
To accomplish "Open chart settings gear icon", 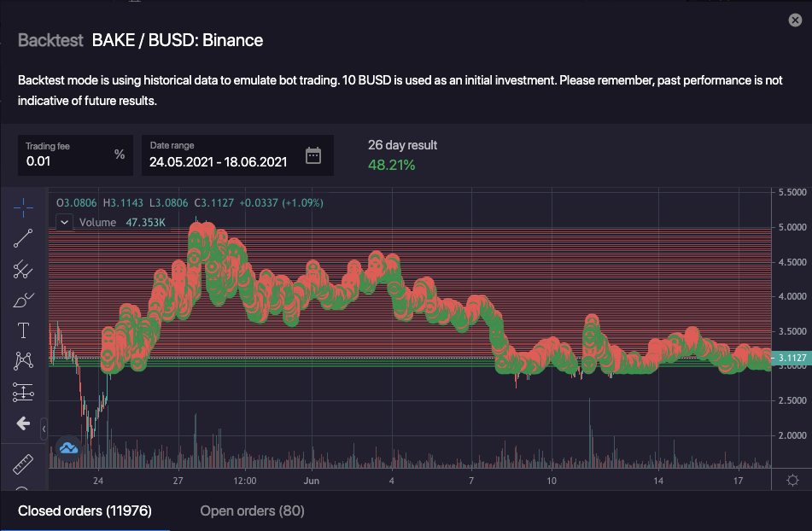I will (792, 480).
